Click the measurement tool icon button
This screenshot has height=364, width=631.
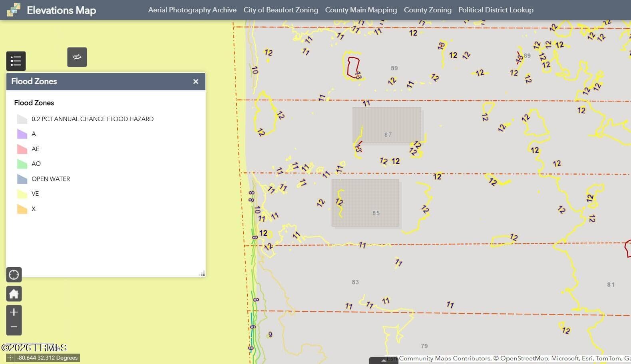(x=77, y=57)
